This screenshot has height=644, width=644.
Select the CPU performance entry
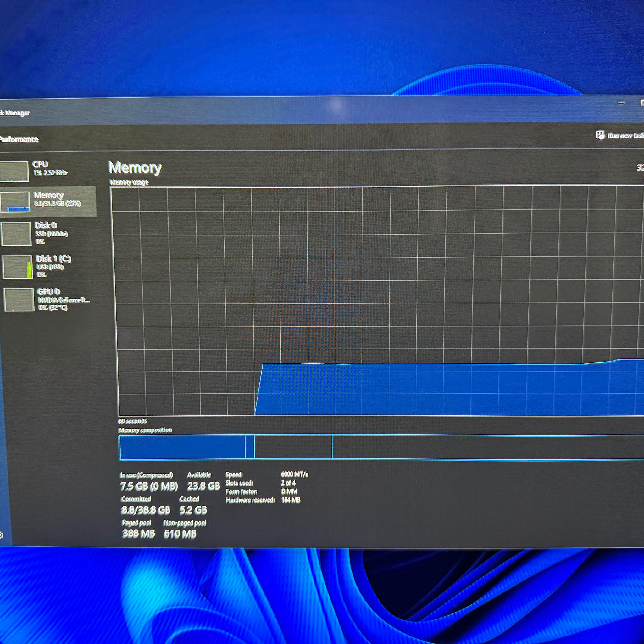coord(48,171)
